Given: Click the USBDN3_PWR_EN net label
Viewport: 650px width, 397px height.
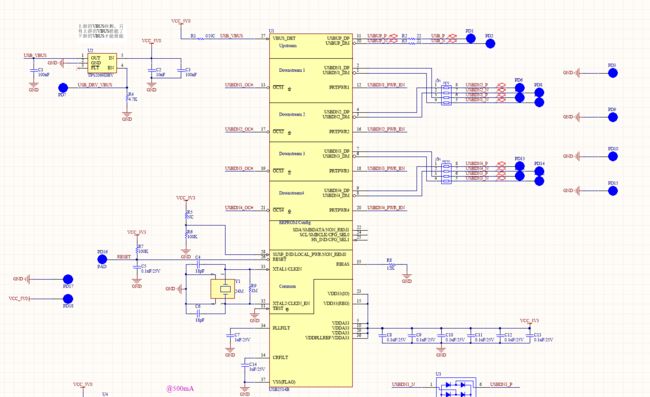Looking at the screenshot, I should pos(386,168).
